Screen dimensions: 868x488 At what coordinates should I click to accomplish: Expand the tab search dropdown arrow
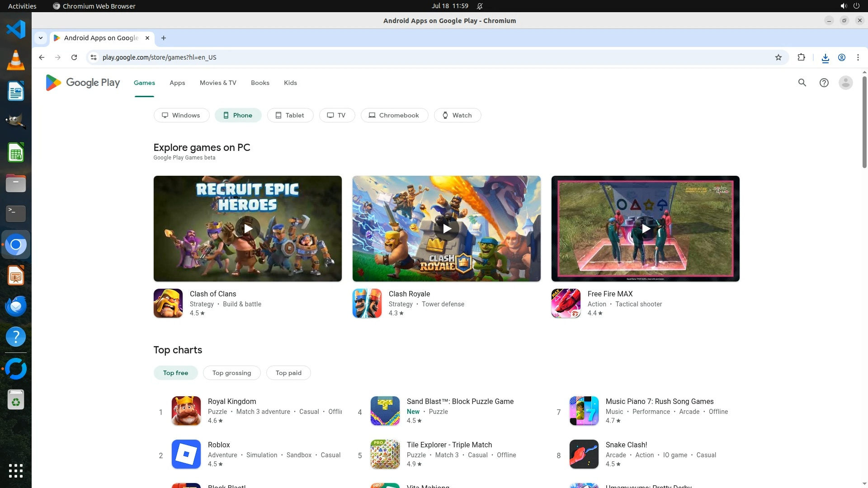point(41,38)
